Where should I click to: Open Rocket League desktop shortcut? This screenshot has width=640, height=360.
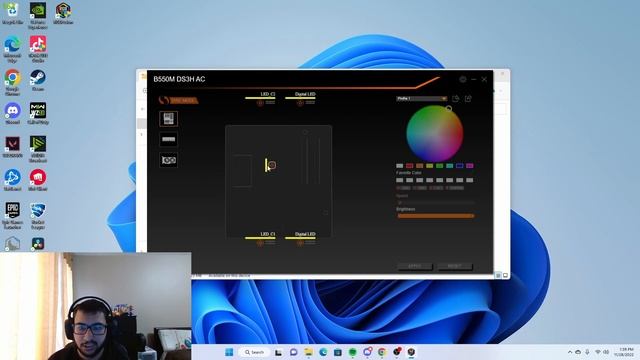pyautogui.click(x=38, y=216)
